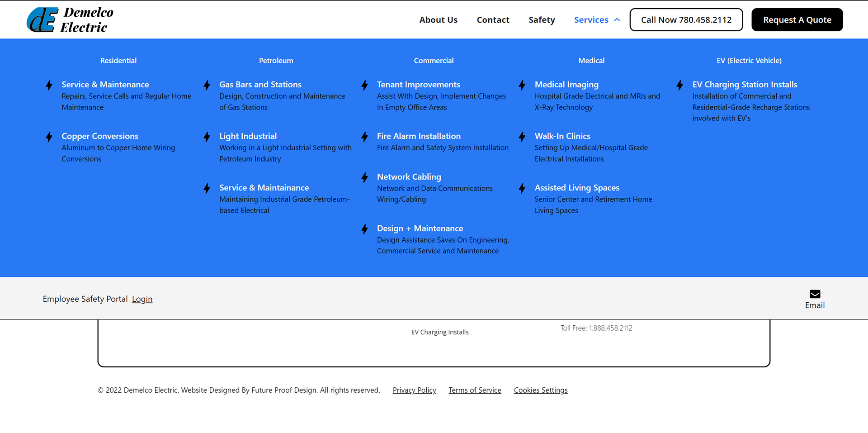Click bolt icon beside Walk-In Clinics
The height and width of the screenshot is (433, 868).
[x=522, y=137]
